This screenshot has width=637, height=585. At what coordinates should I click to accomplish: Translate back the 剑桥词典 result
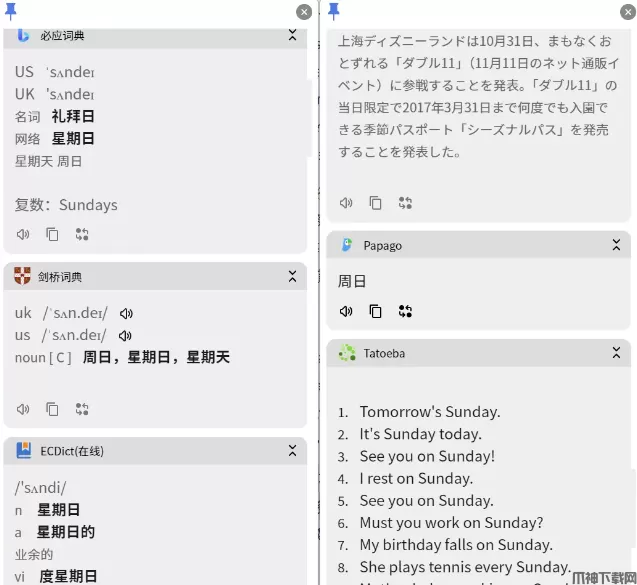click(82, 409)
